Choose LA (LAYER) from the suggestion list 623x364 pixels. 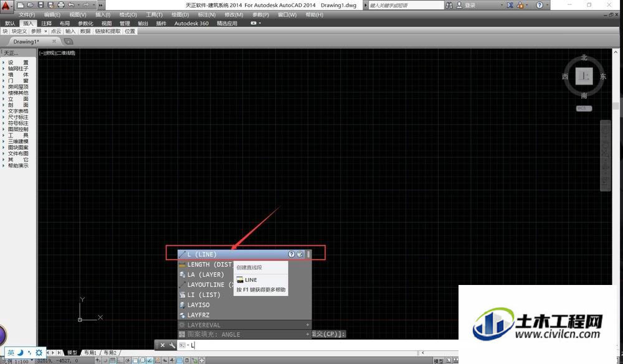[x=206, y=274]
